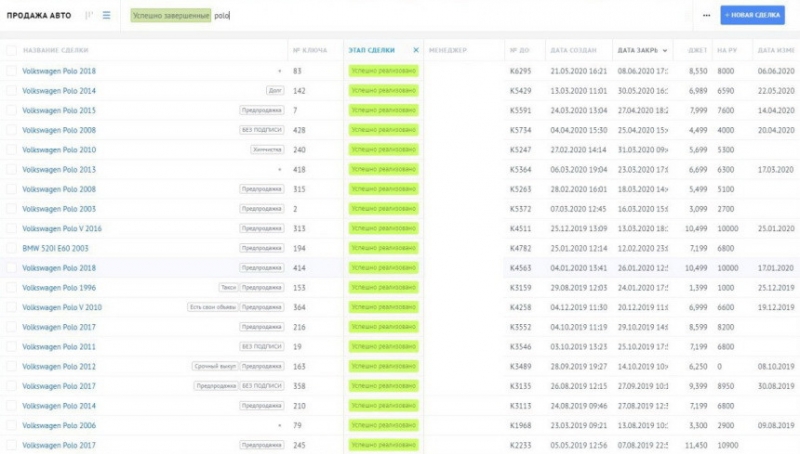
Task: Click the Этап сделки column header
Action: click(371, 50)
